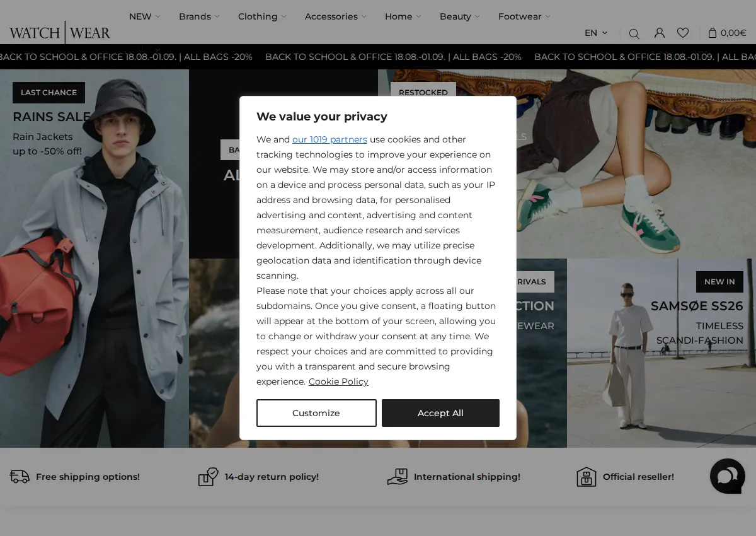Image resolution: width=756 pixels, height=536 pixels.
Task: Click the Customize cookies button
Action: click(x=316, y=413)
